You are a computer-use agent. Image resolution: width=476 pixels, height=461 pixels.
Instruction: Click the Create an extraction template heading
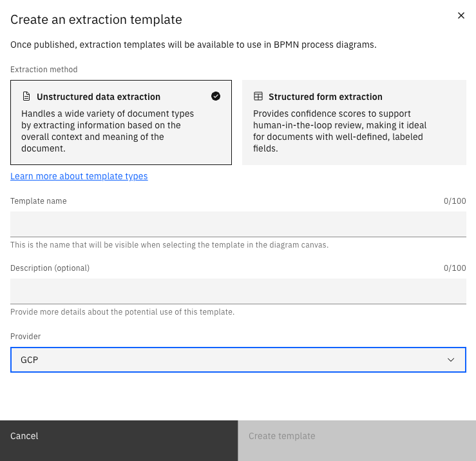click(x=96, y=20)
